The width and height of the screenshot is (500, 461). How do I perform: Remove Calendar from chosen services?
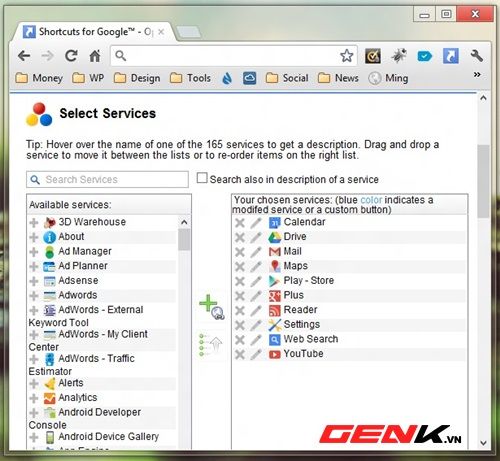240,222
